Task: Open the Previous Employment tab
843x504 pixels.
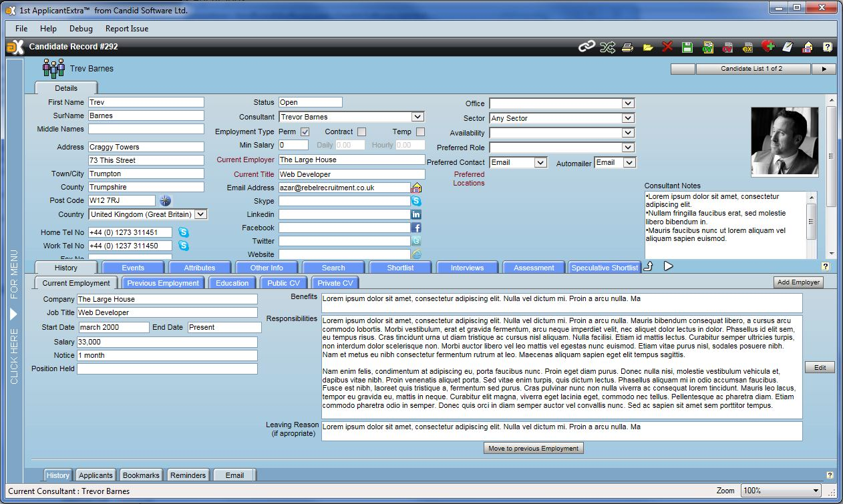Action: click(x=163, y=282)
